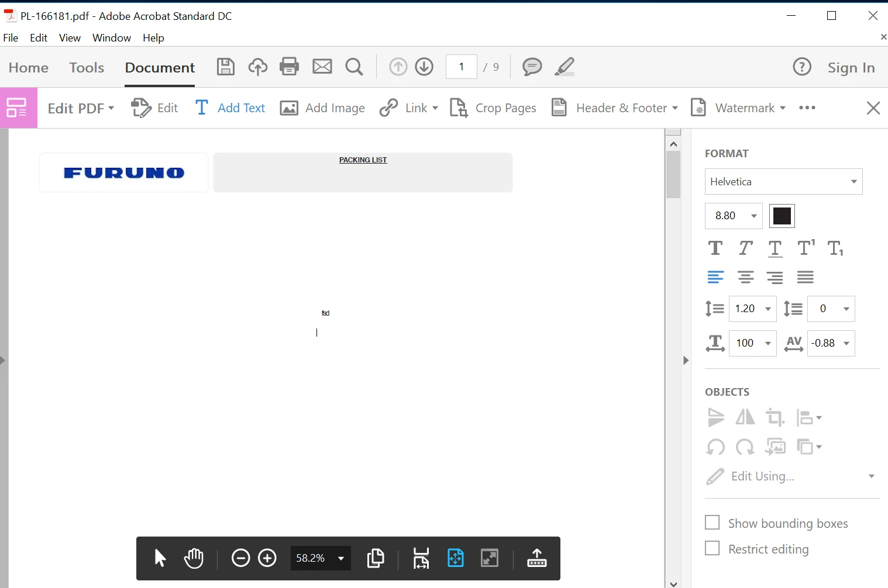Open the Watermark button
Image resolution: width=888 pixels, height=588 pixels.
(x=738, y=108)
